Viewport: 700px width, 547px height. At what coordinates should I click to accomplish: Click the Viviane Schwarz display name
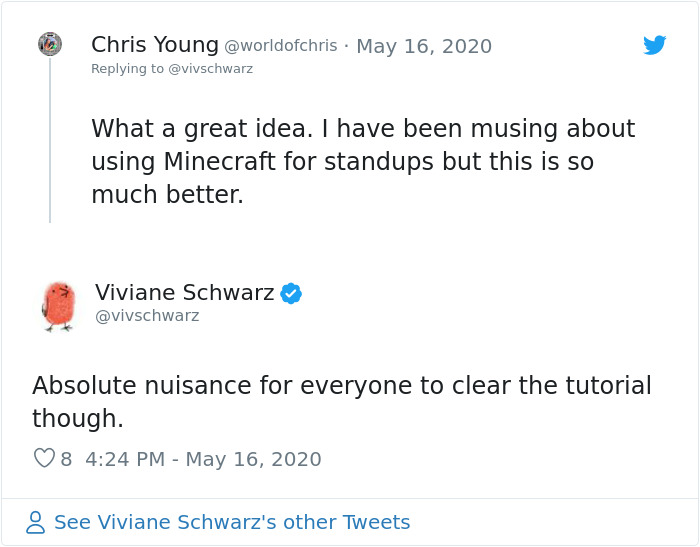[x=184, y=293]
